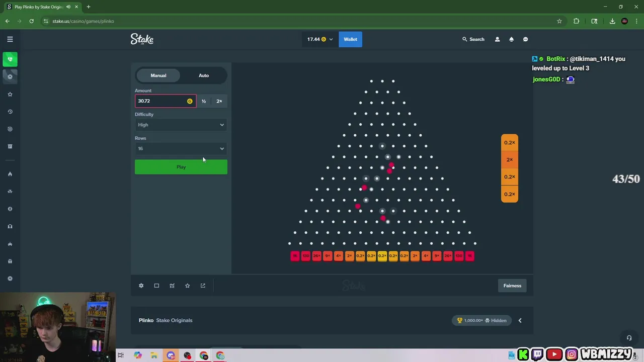Image resolution: width=644 pixels, height=362 pixels.
Task: Go back with the browser back arrow
Action: pos(8,21)
